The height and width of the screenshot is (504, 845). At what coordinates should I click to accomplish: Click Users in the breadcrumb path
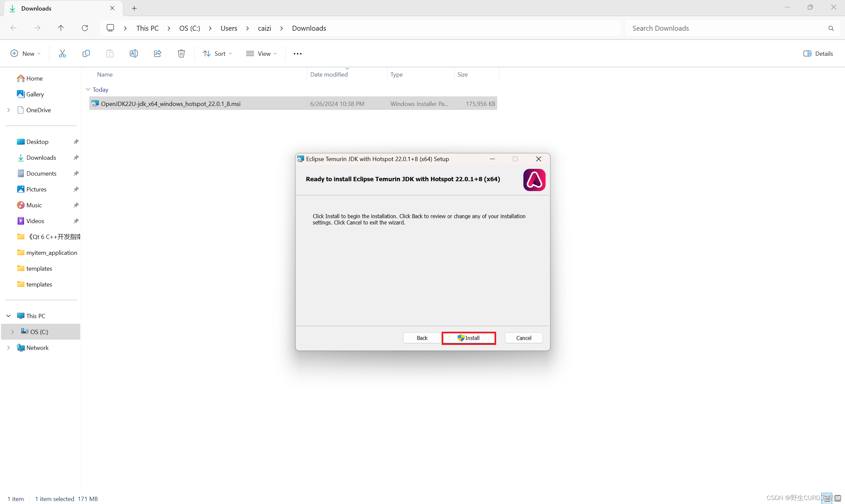(x=229, y=28)
